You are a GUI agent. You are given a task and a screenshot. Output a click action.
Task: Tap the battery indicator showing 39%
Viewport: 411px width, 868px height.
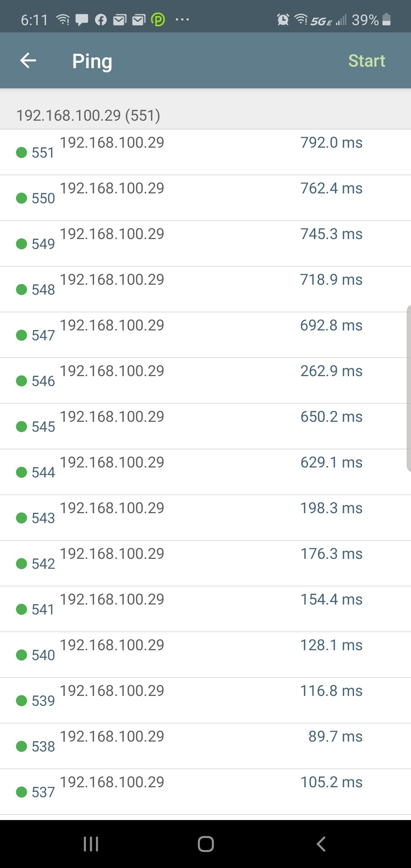tap(371, 20)
